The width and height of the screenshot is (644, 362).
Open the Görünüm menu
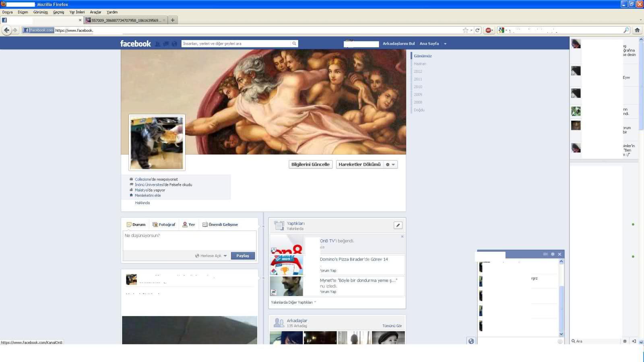40,12
